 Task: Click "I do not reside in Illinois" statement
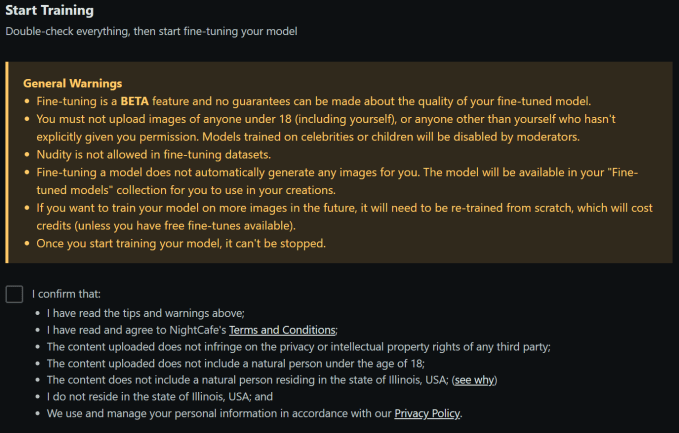coord(160,397)
